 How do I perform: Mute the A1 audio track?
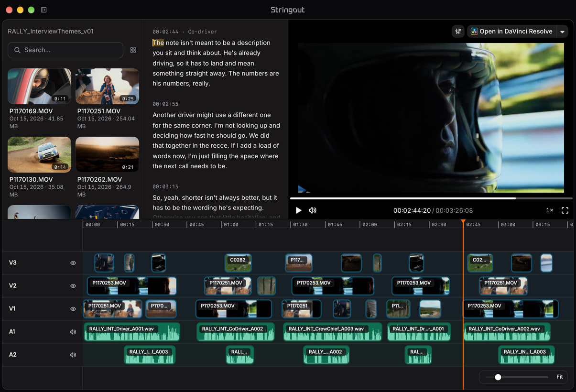(x=73, y=332)
